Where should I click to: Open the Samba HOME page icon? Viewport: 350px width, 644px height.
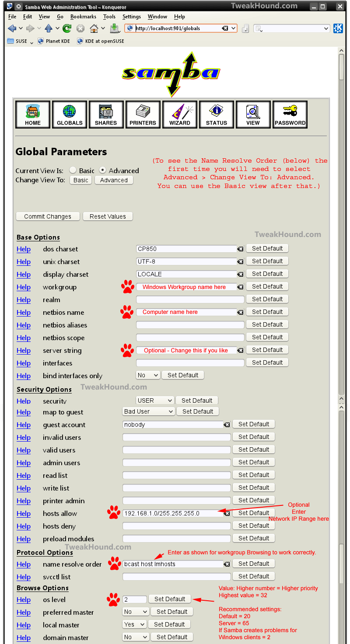(x=33, y=115)
